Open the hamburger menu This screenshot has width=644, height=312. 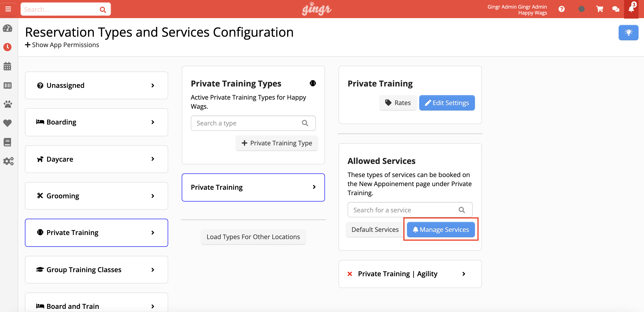[x=8, y=9]
